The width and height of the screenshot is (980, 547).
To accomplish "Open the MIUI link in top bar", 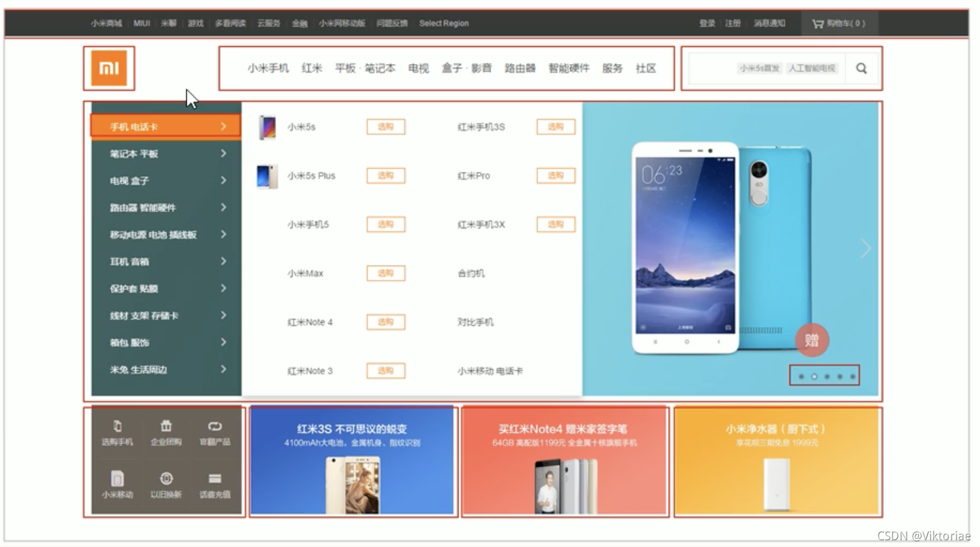I will tap(142, 23).
